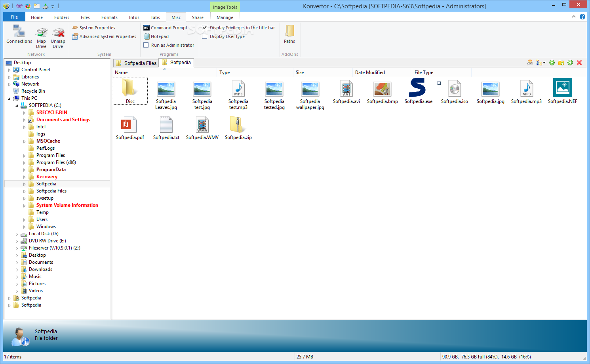
Task: Select the Softpedia.exe file icon
Action: point(417,88)
